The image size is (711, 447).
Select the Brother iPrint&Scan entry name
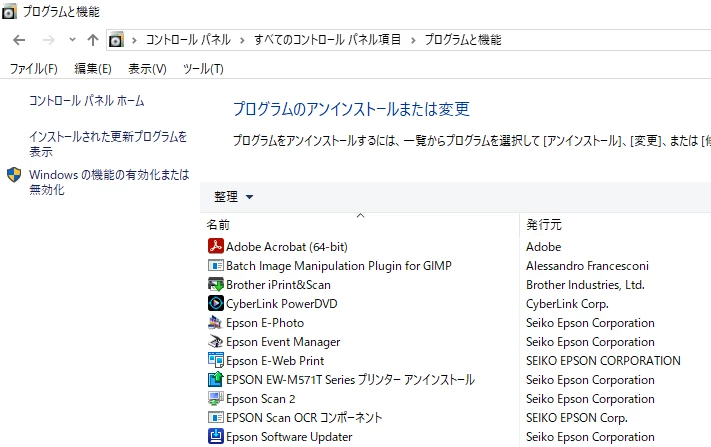point(278,285)
